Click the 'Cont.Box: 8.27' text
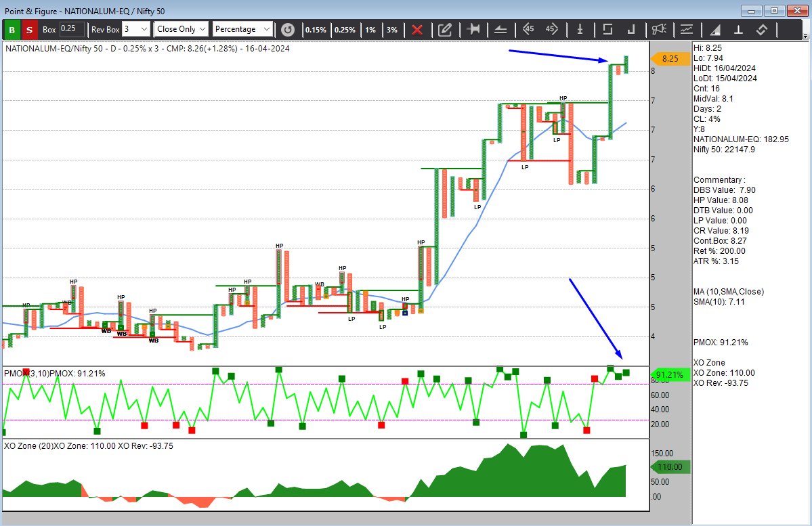 (x=721, y=241)
